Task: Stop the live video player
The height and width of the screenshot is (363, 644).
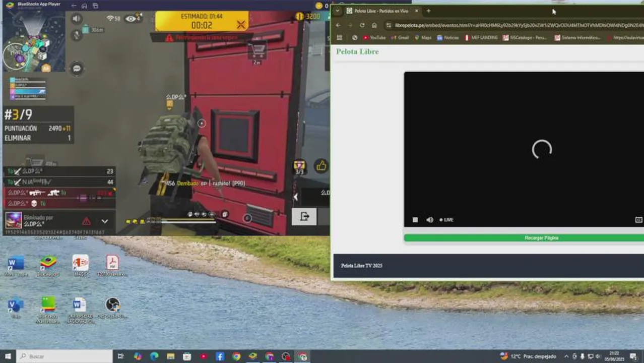Action: (415, 220)
